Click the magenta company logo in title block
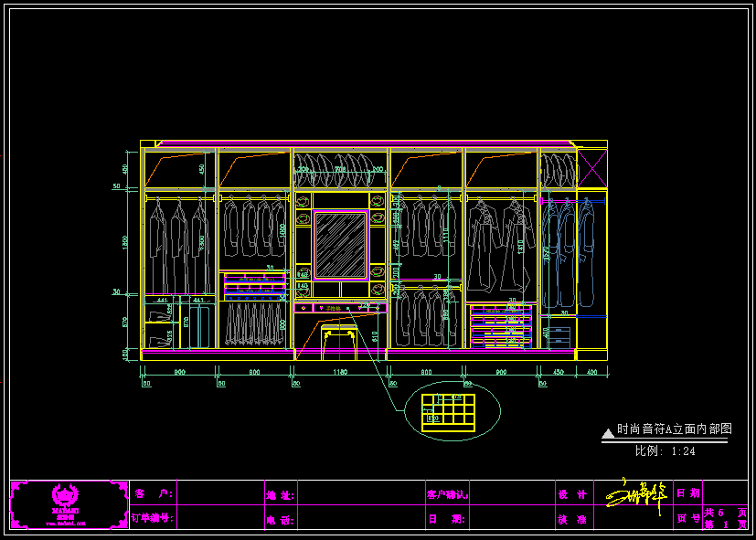Viewport: 756px width, 540px height. (x=66, y=504)
